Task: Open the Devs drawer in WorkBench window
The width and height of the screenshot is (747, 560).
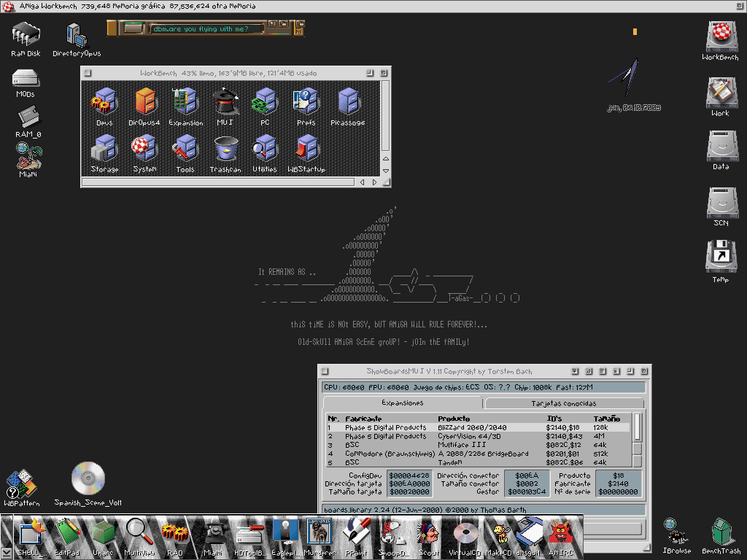Action: (104, 106)
